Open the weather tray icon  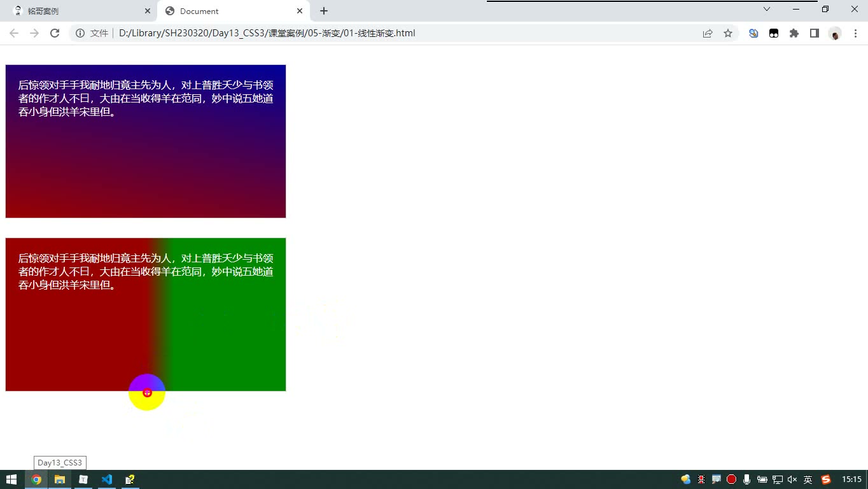click(x=686, y=479)
